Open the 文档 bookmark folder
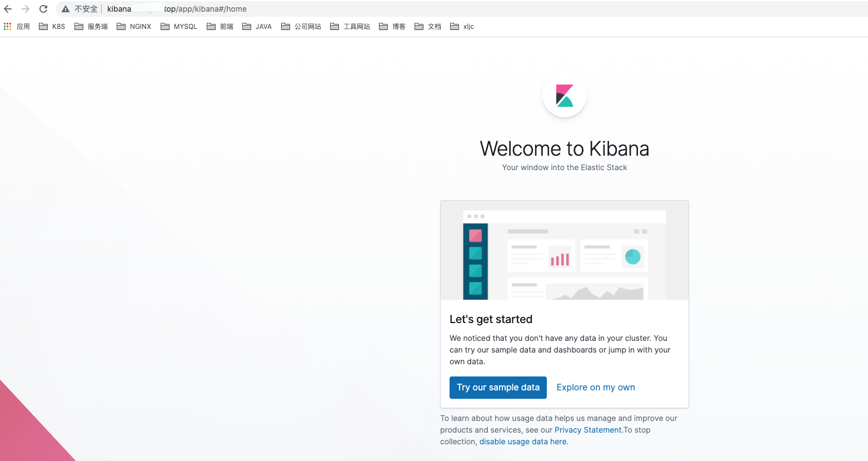This screenshot has width=868, height=461. click(428, 27)
